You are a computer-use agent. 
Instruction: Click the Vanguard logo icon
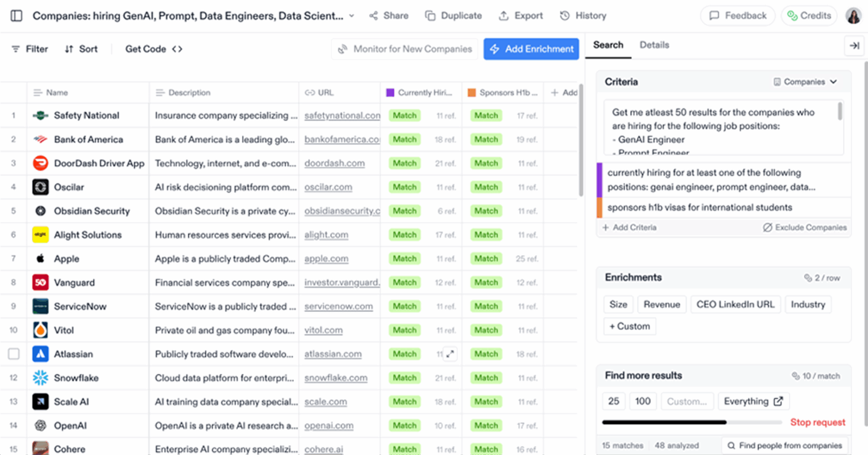[x=41, y=283]
